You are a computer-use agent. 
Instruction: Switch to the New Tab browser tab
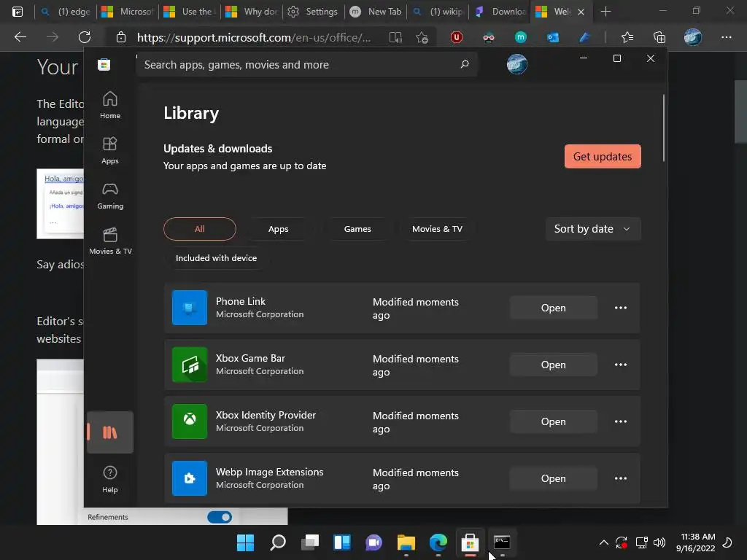tap(376, 12)
